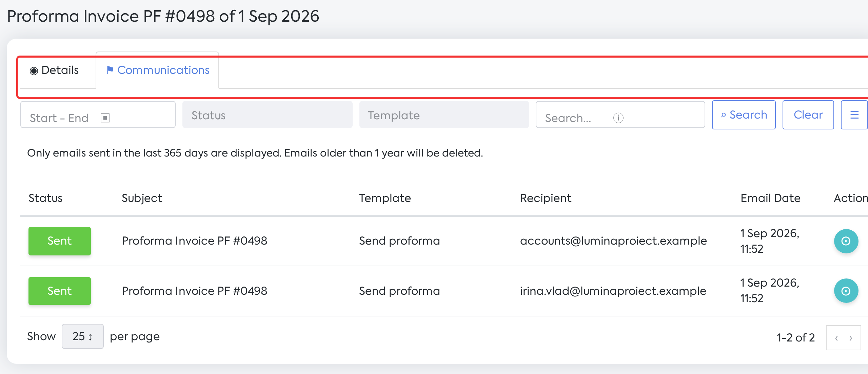The image size is (868, 374).
Task: Click the Details tab circle icon
Action: click(34, 71)
